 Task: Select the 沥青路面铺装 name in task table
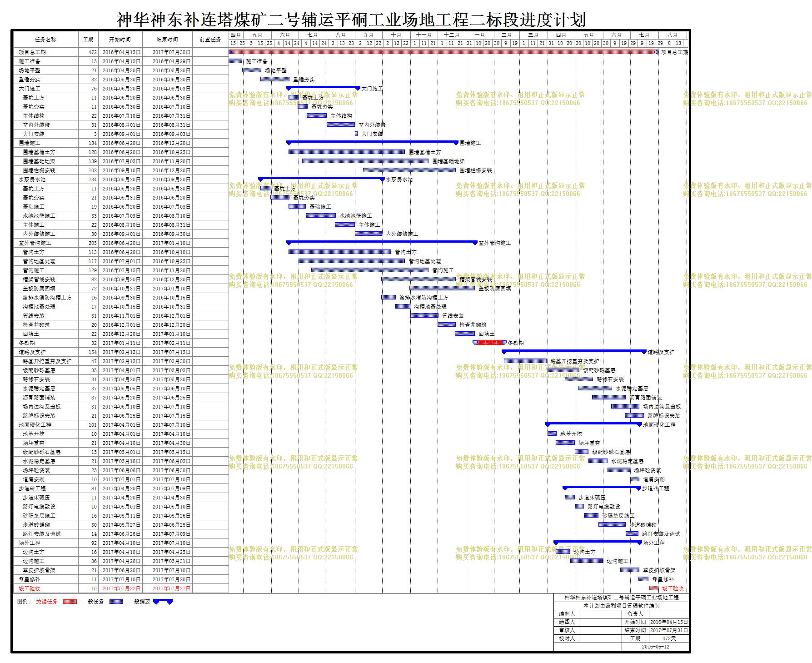tap(39, 398)
